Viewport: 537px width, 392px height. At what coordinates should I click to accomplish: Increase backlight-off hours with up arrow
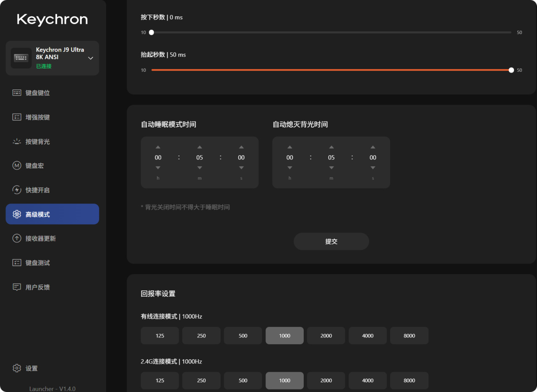(290, 147)
